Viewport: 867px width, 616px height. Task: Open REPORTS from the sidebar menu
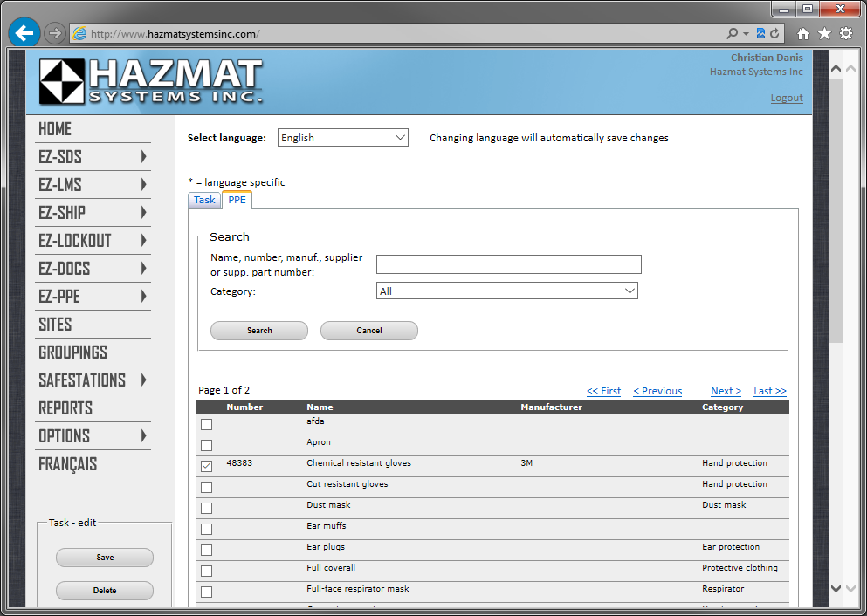tap(65, 408)
